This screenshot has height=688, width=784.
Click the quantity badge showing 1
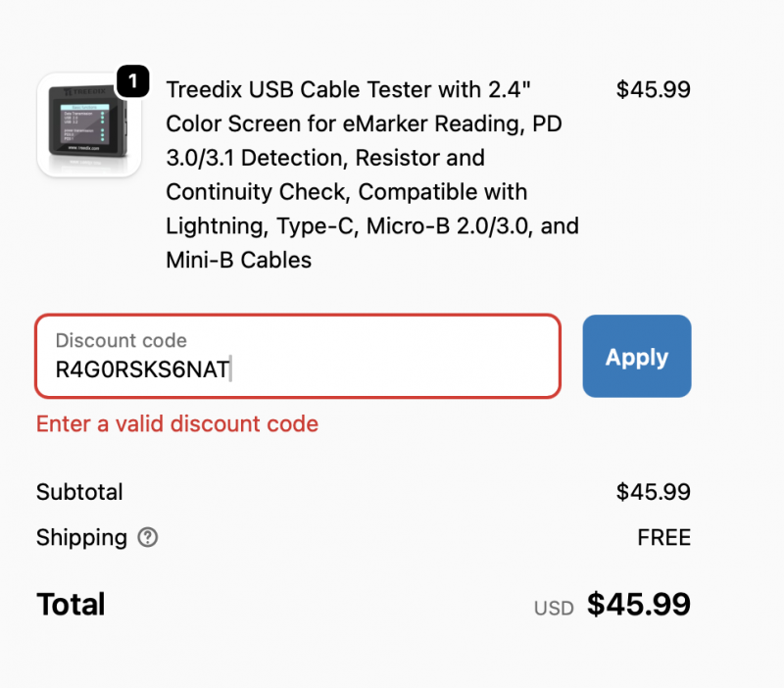[x=133, y=81]
